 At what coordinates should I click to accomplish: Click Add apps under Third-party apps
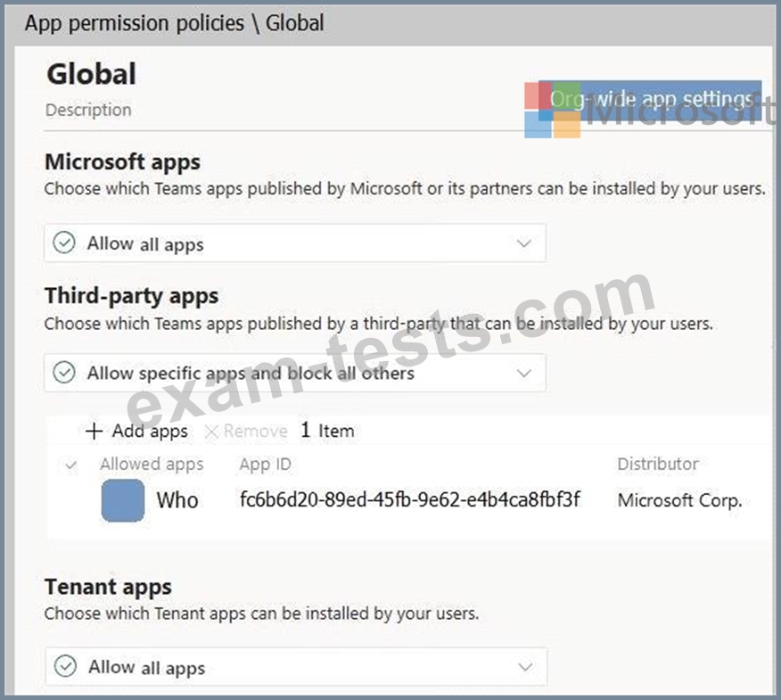click(x=137, y=431)
